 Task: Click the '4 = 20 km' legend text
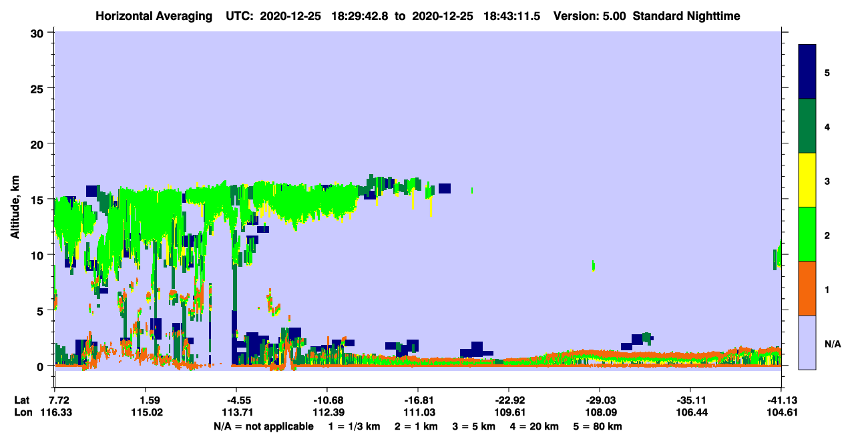533,426
